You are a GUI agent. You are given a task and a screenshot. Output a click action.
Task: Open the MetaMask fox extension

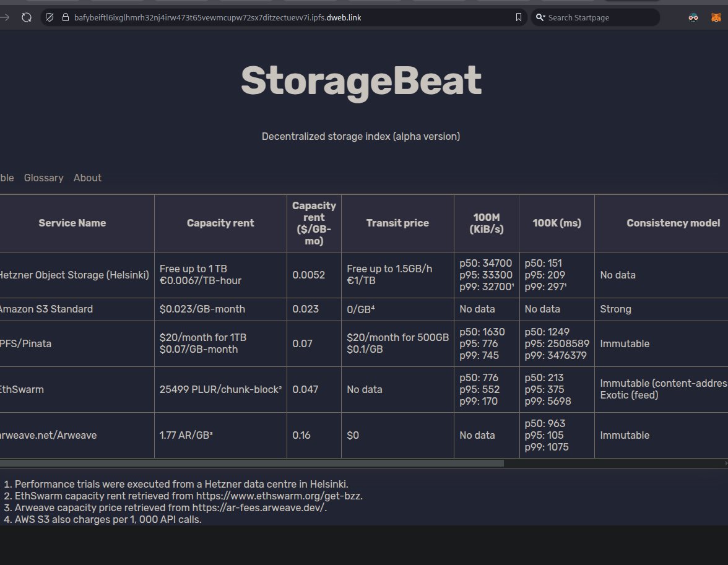716,18
